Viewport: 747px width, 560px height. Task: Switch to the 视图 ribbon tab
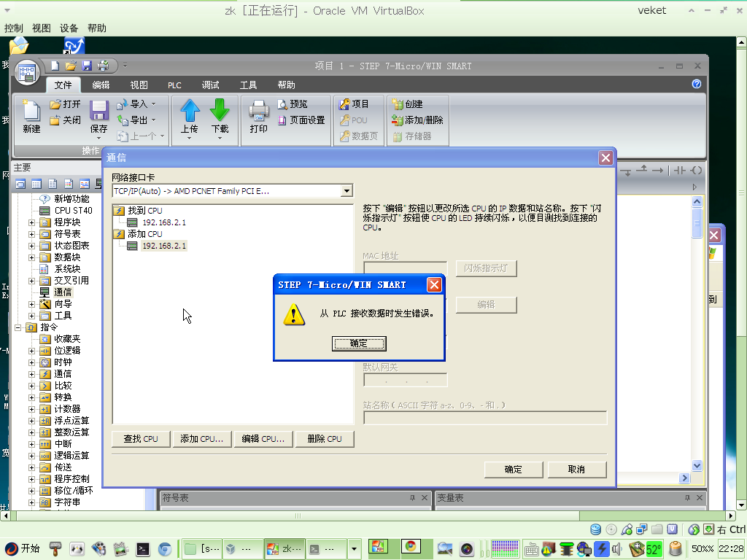pyautogui.click(x=139, y=85)
